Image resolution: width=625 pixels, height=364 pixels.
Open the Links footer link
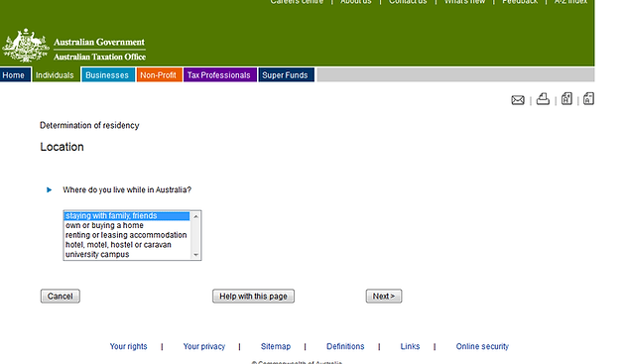pyautogui.click(x=410, y=346)
